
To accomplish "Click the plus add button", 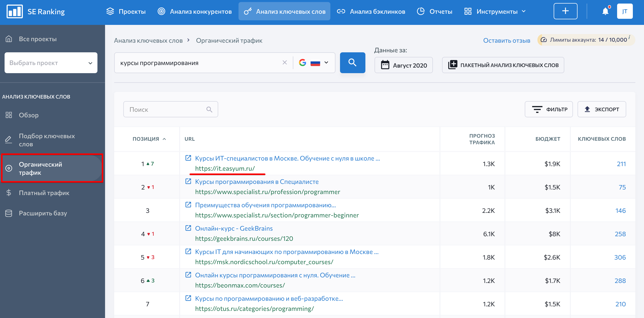I will [565, 11].
